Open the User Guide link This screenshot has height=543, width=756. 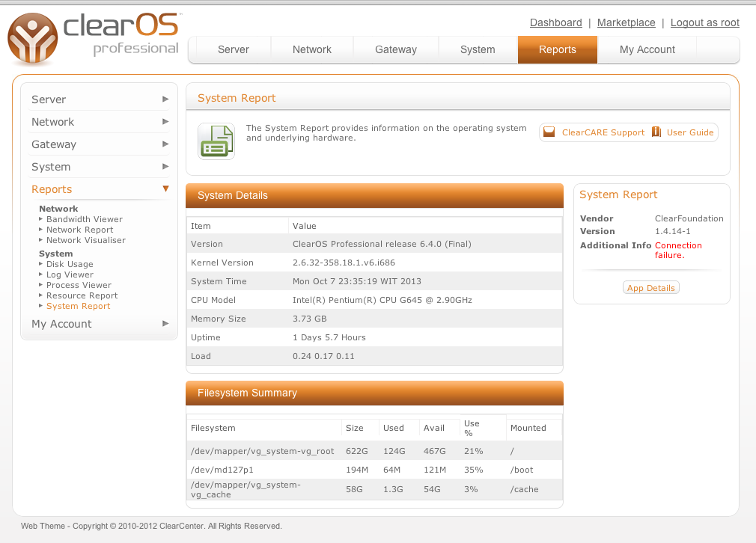click(690, 132)
